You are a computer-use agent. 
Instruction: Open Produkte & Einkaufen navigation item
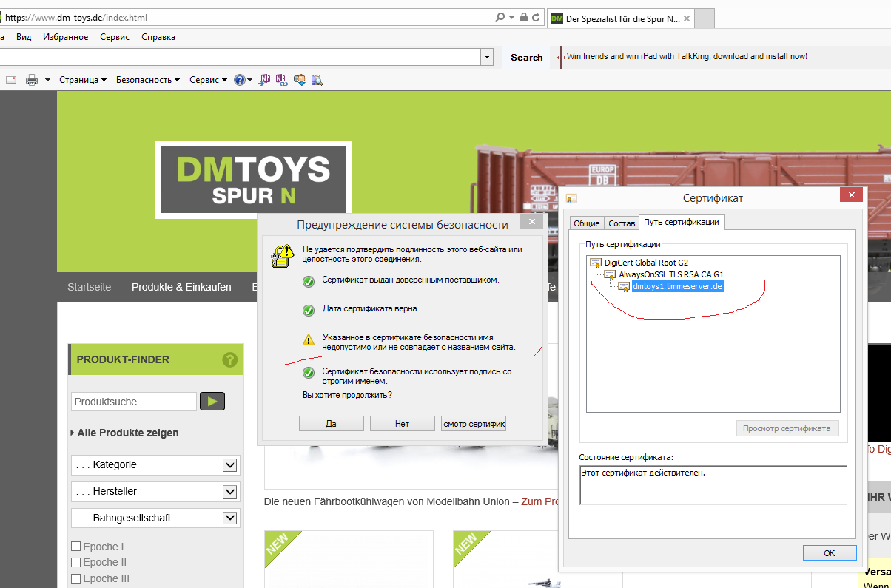[181, 287]
